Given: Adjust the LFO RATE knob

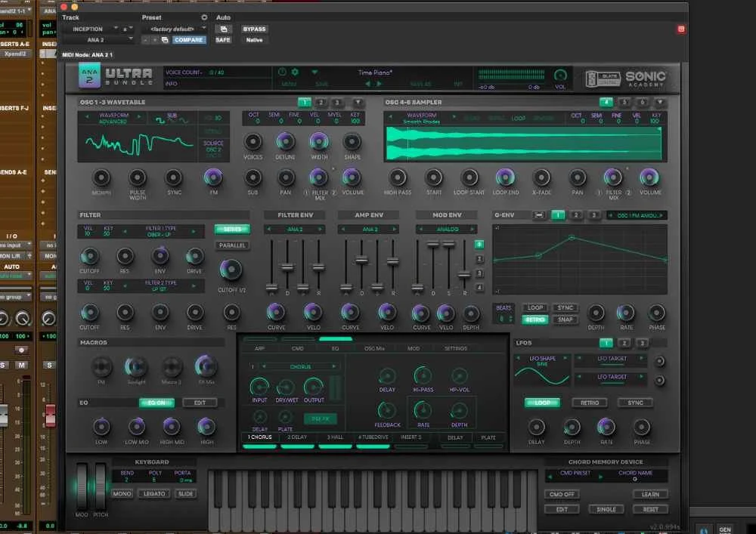Looking at the screenshot, I should 606,427.
